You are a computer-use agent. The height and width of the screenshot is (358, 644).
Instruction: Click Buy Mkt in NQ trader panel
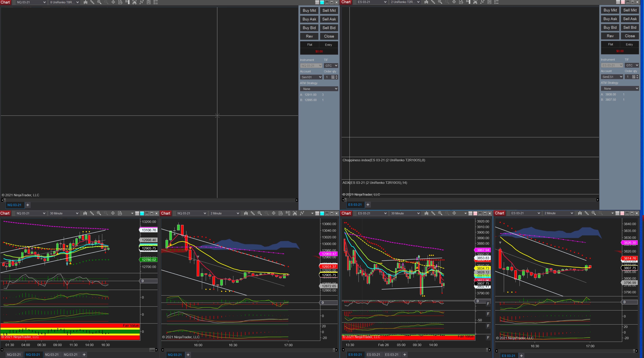[x=309, y=11]
